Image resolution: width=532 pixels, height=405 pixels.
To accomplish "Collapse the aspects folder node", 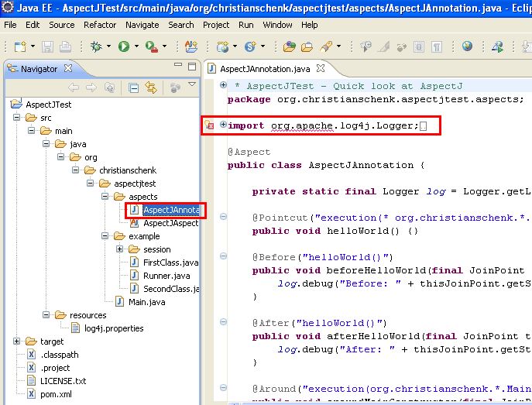I will click(105, 197).
